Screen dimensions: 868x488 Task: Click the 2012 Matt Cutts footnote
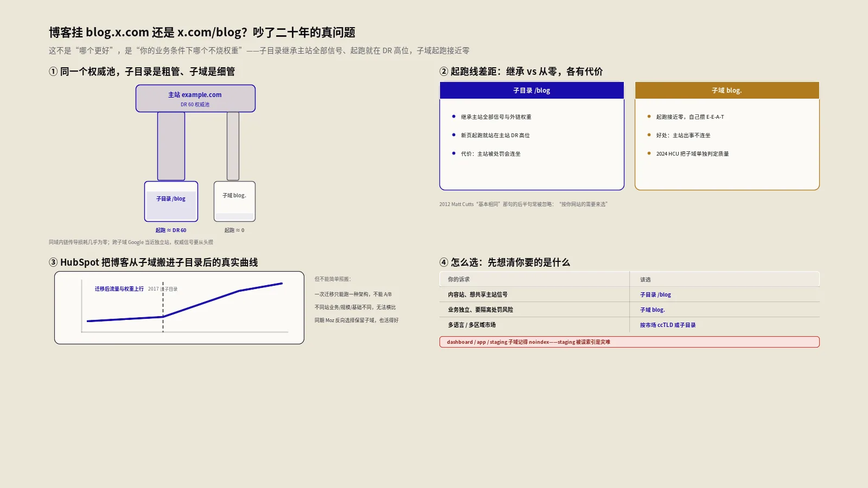(524, 204)
